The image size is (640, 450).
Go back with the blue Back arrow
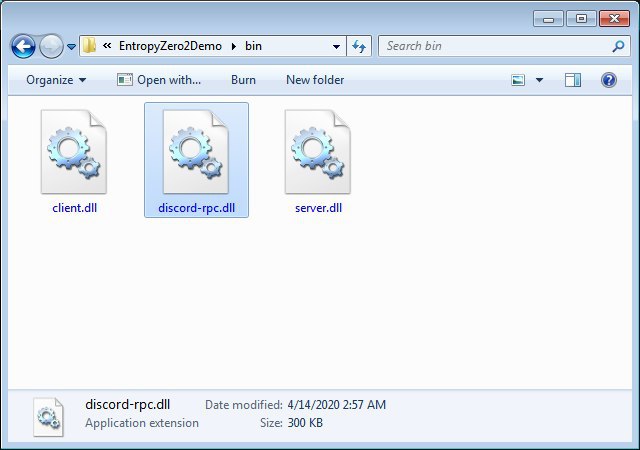[x=23, y=46]
